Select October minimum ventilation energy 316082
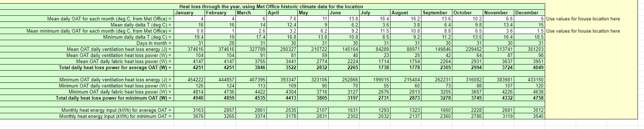 pos(468,80)
